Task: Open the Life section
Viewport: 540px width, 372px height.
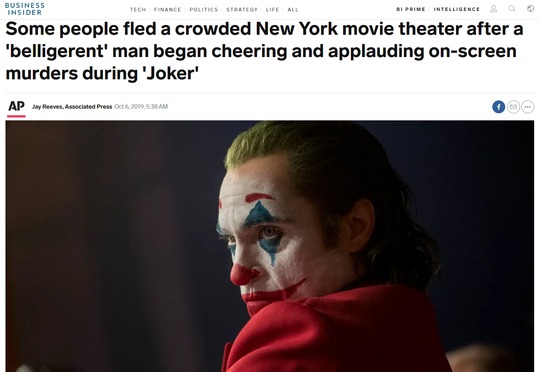Action: point(272,10)
